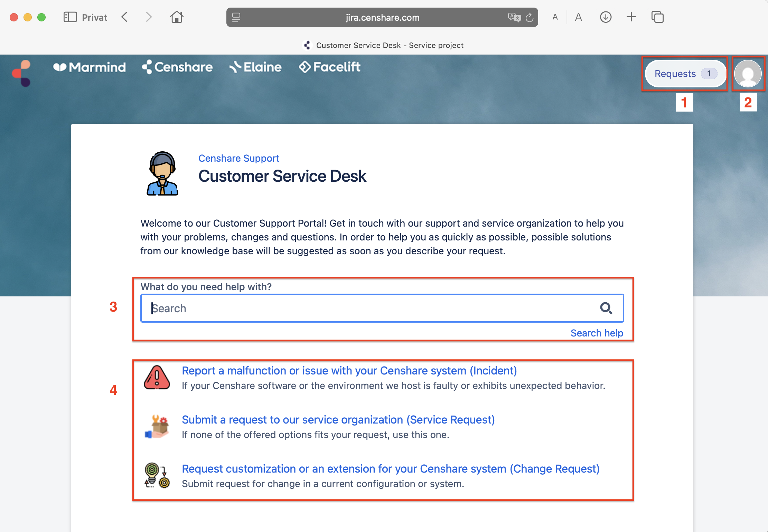
Task: Open the user profile avatar
Action: click(x=748, y=74)
